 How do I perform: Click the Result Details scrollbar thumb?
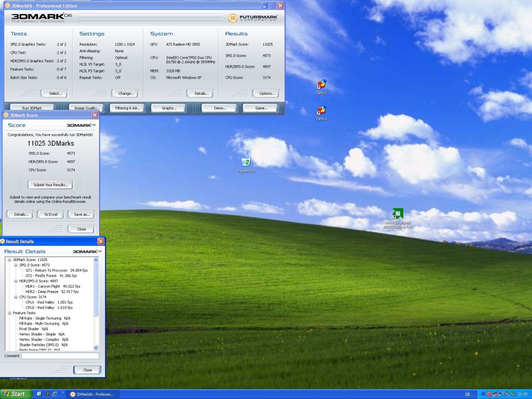click(96, 289)
